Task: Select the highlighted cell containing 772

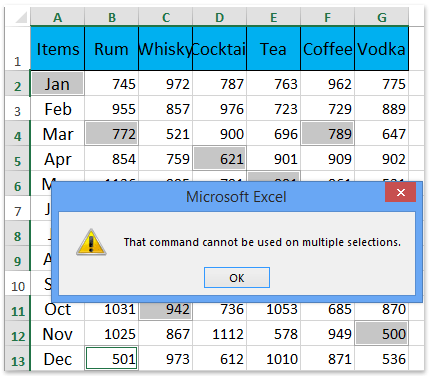Action: pyautogui.click(x=112, y=133)
